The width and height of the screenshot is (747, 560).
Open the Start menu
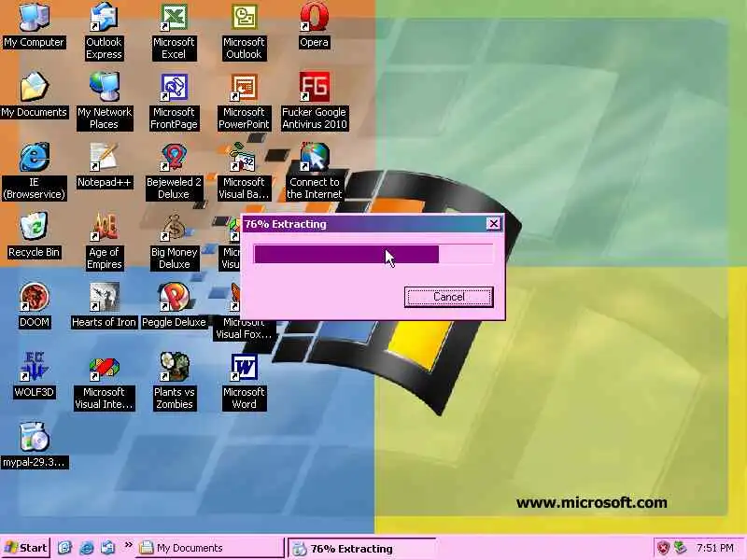coord(26,548)
